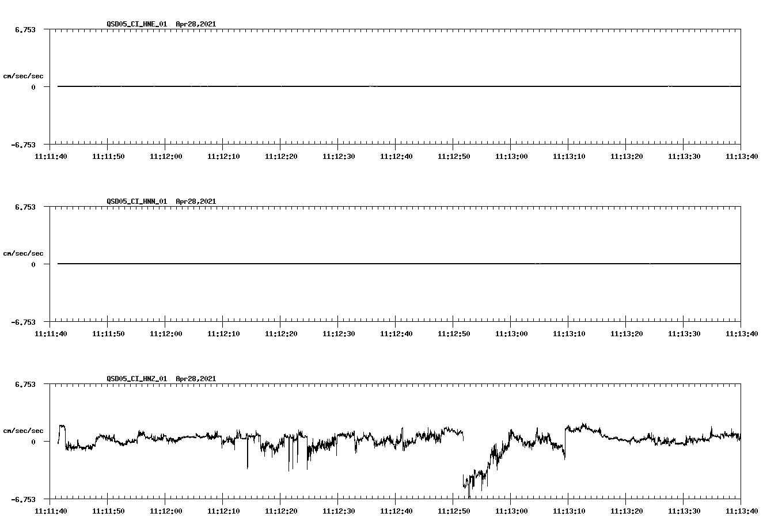This screenshot has width=782, height=532.
Task: Click the cm/sec/sec axis label on top plot
Action: click(x=24, y=75)
